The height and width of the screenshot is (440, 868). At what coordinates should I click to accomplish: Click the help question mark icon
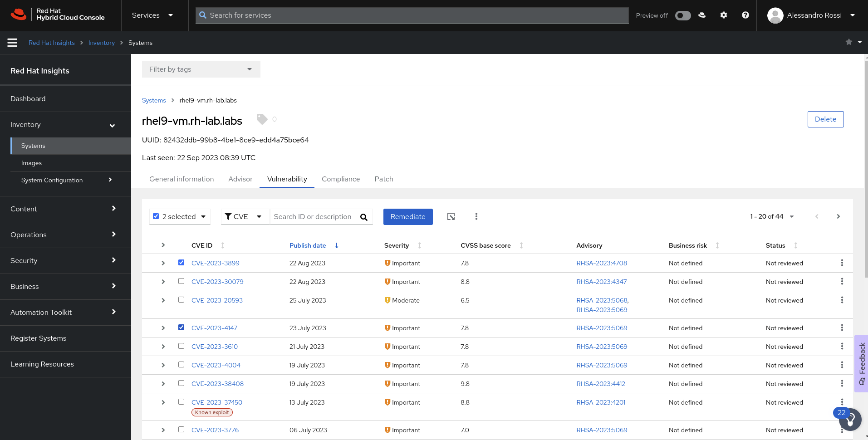(745, 15)
